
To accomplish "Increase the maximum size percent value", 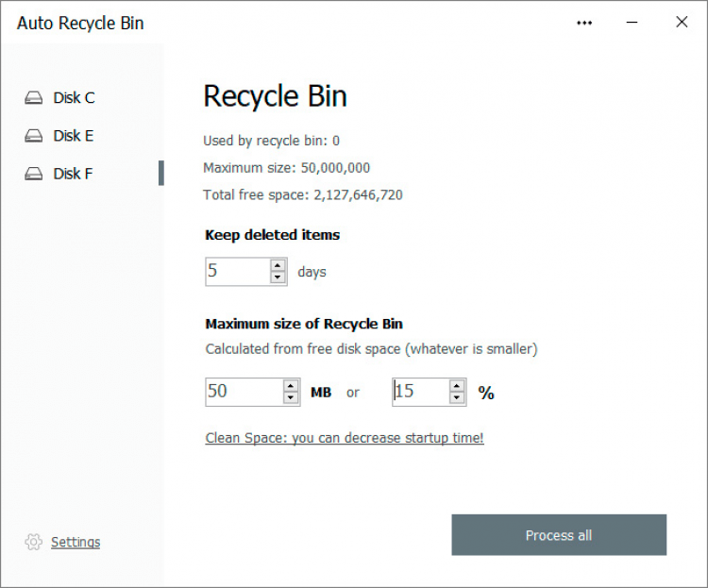I will pyautogui.click(x=457, y=385).
